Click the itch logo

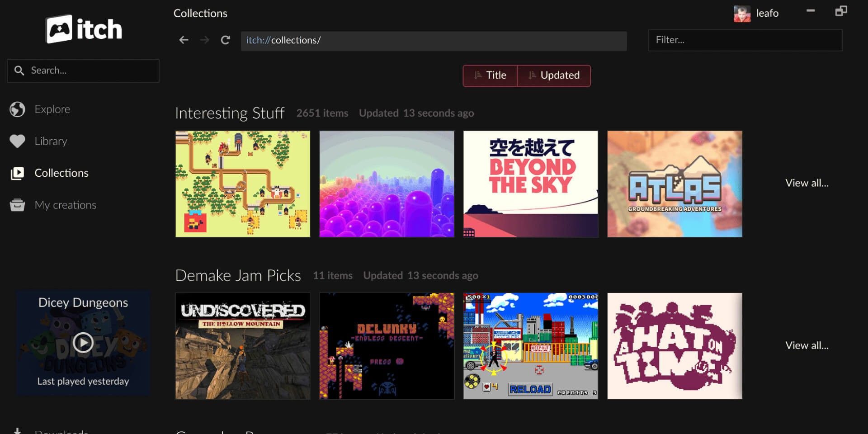84,29
